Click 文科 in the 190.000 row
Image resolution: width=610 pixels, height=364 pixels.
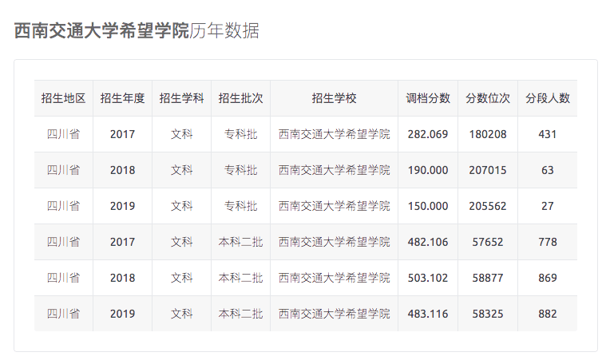point(182,170)
